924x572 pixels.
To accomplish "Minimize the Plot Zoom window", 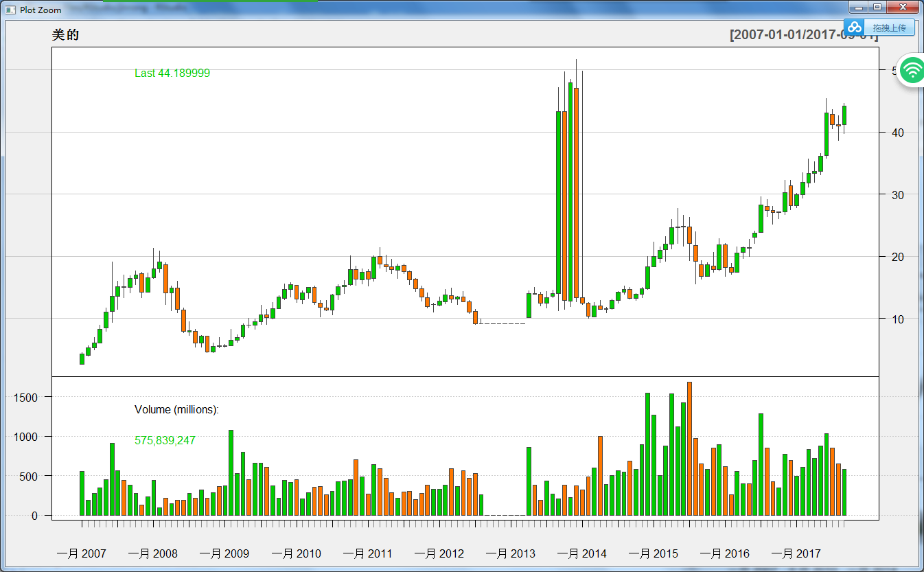I will click(x=859, y=8).
